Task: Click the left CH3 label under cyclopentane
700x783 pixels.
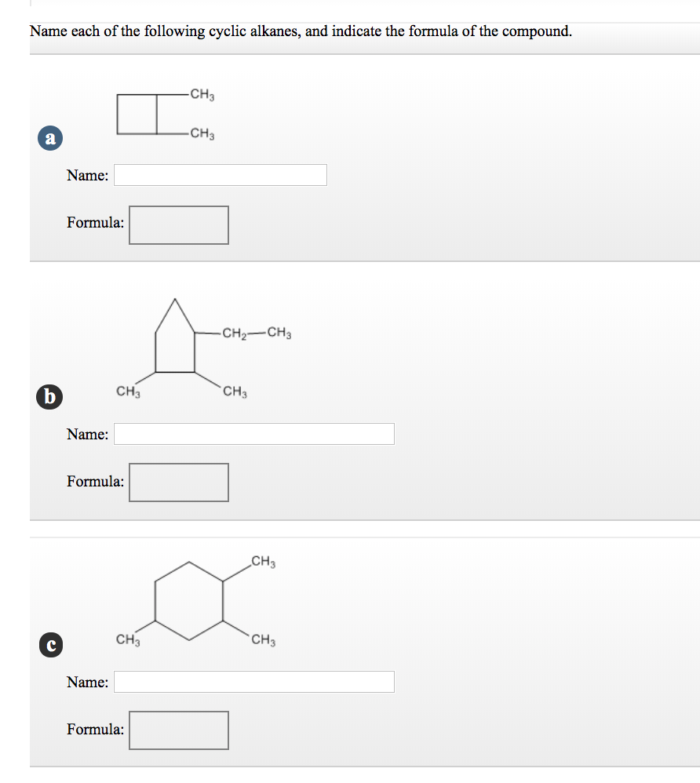Action: 128,390
